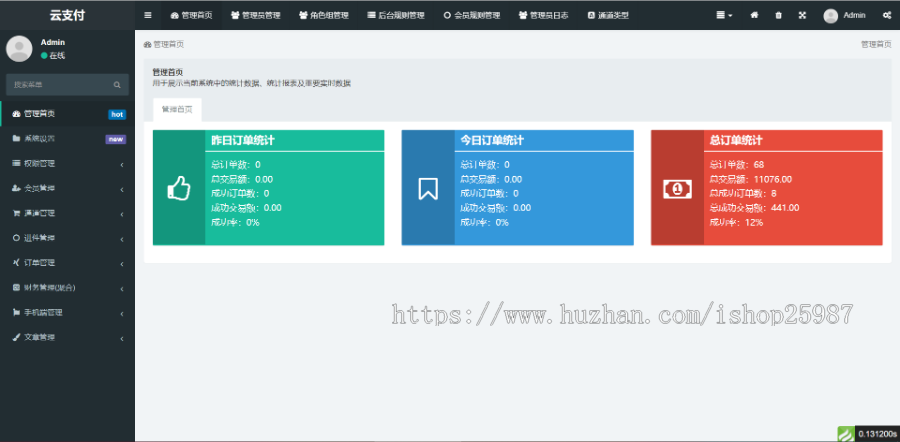Viewport: 900px width, 442px height.
Task: Click the 在线 online status indicator
Action: (53, 56)
